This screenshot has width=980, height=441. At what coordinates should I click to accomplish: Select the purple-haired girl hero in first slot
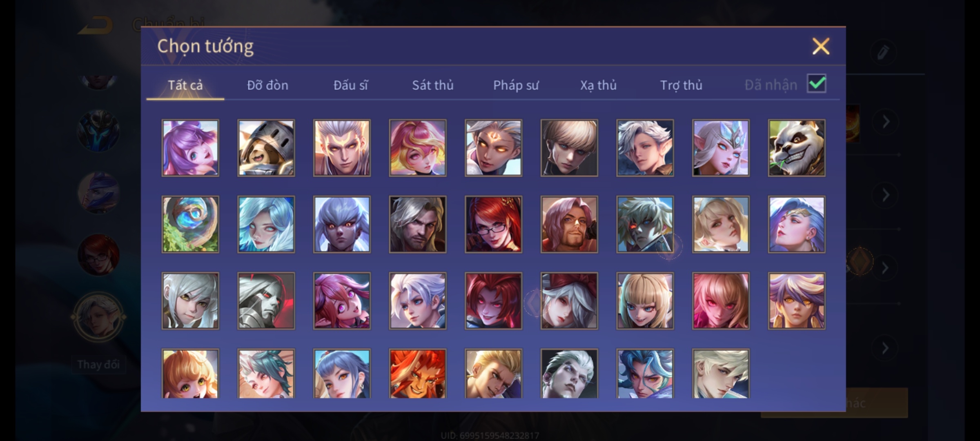(190, 148)
